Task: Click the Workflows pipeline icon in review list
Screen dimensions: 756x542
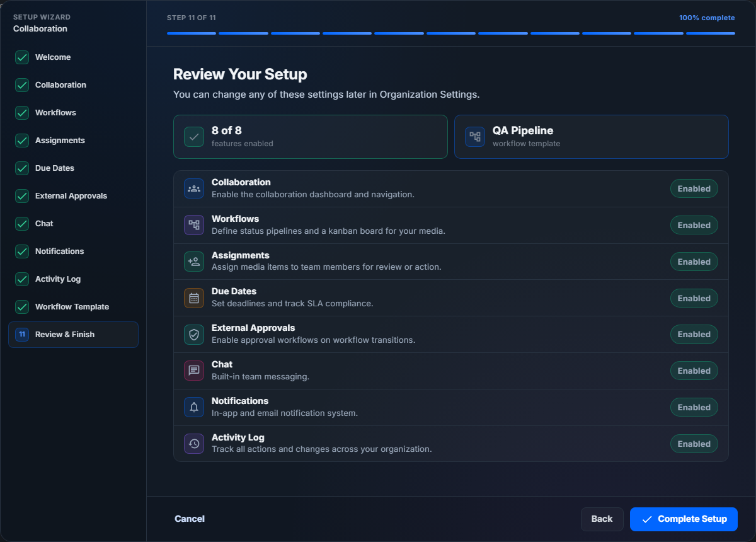Action: tap(194, 225)
